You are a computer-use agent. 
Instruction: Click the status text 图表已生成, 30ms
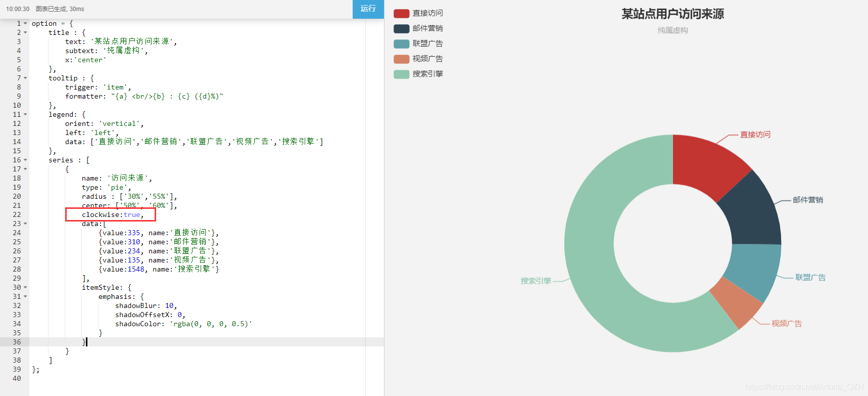pyautogui.click(x=60, y=9)
